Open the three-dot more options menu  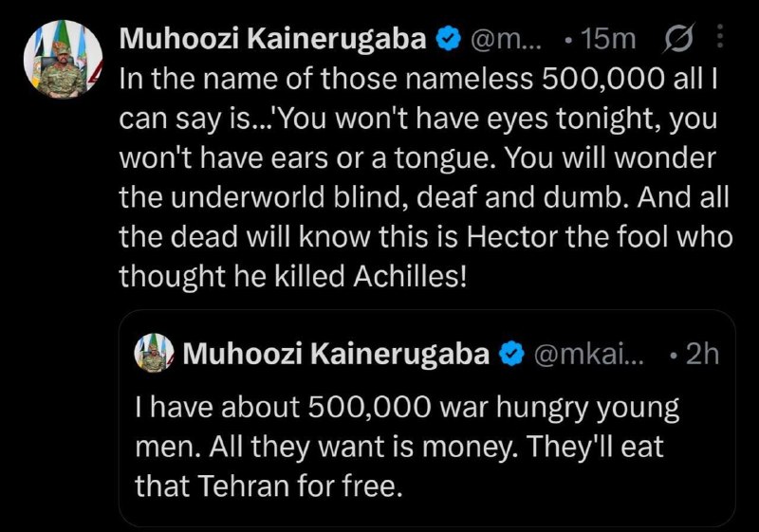[718, 38]
